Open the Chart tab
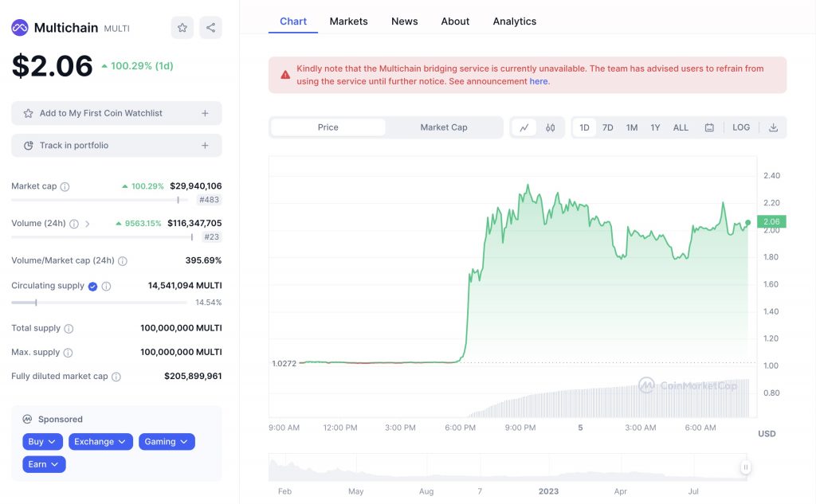The height and width of the screenshot is (504, 816). tap(293, 21)
